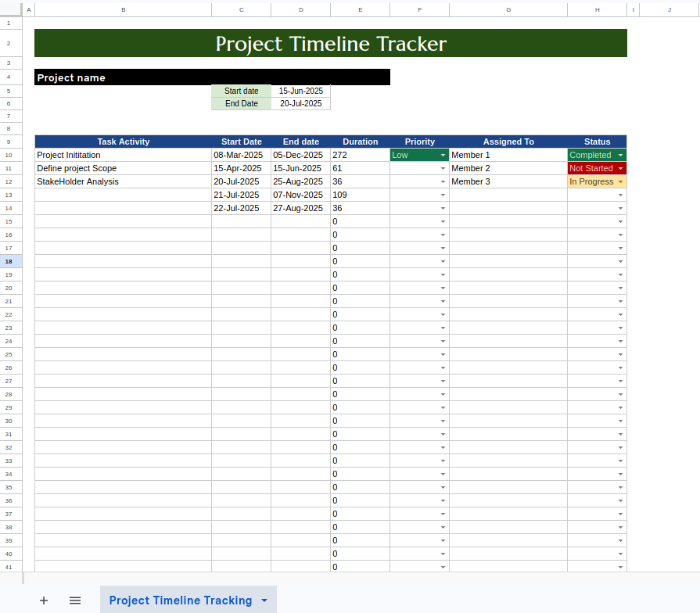700x613 pixels.
Task: Select the StakeHolder Analysis task cell
Action: pos(124,181)
